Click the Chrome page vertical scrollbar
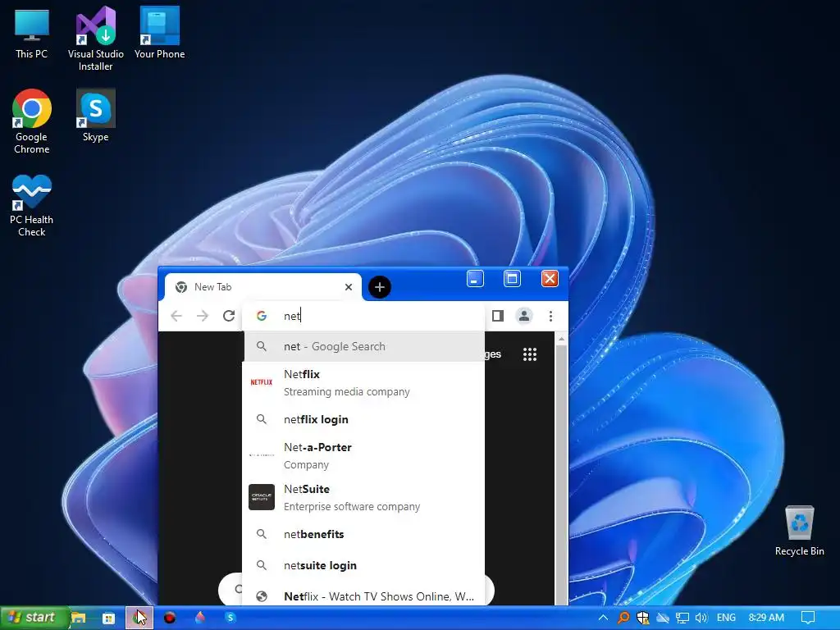Viewport: 840px width, 630px height. coord(561,474)
